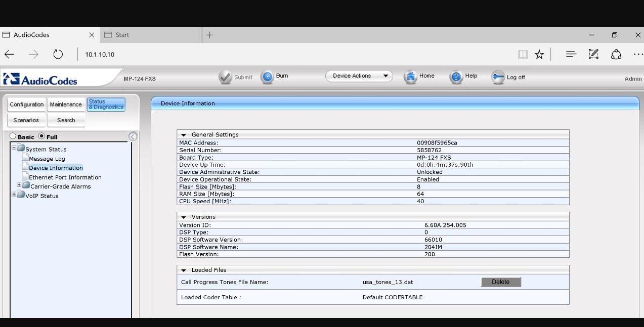Click the Device Administrative State value Unlocked
Image resolution: width=644 pixels, height=327 pixels.
click(430, 172)
